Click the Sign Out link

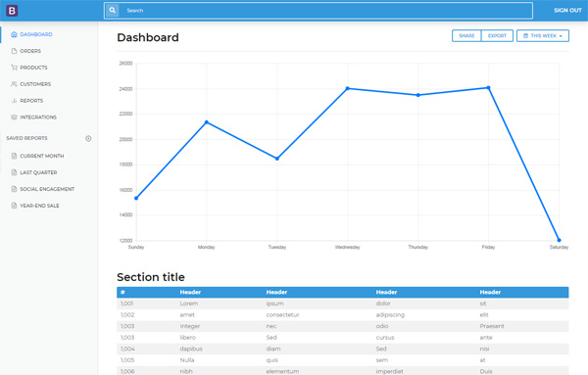[567, 11]
